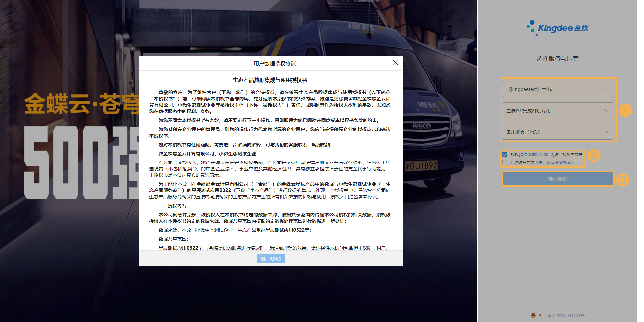The width and height of the screenshot is (644, 322).
Task: Click the paragraph starting 如您不同意本授权书所有条款
Action: coord(269,120)
